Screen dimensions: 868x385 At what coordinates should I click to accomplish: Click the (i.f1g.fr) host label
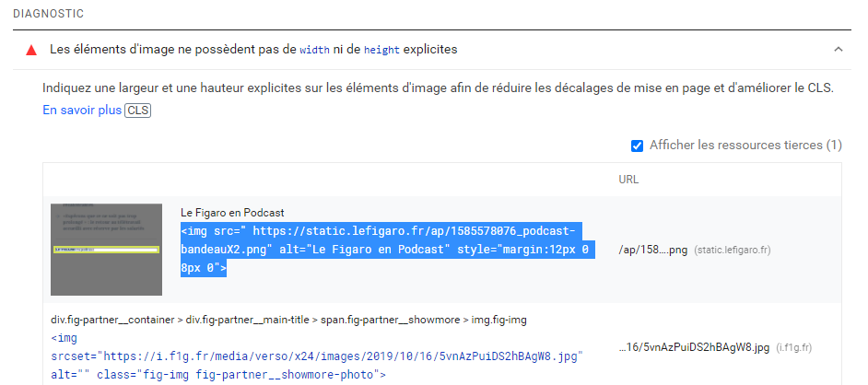(x=795, y=347)
